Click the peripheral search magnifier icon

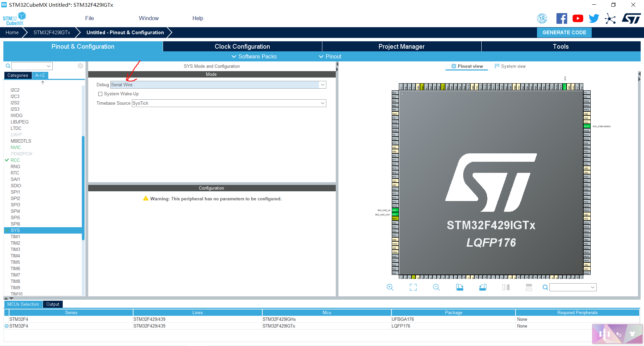(8, 66)
